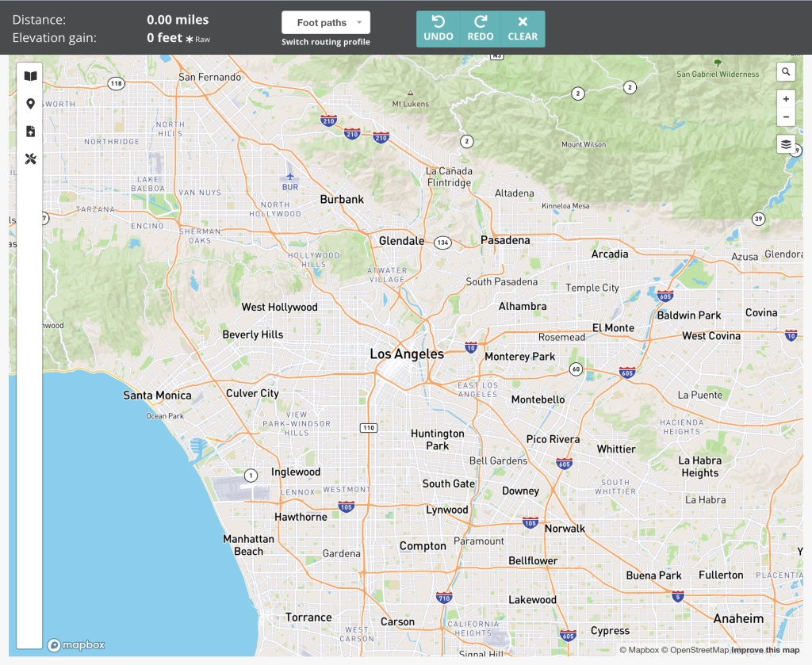Zoom out the map with minus button

tap(786, 117)
